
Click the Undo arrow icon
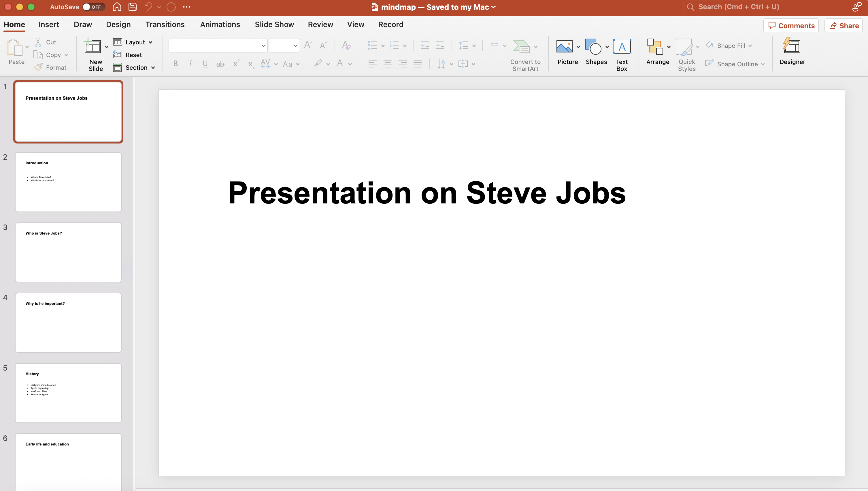point(148,7)
